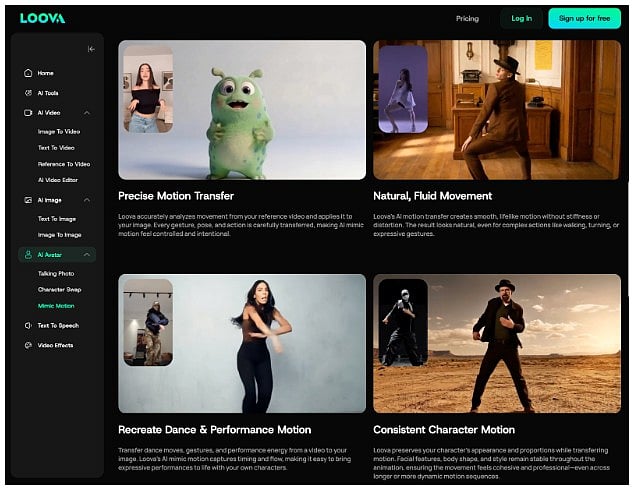The image size is (634, 496).
Task: Collapse the AI Avatar section chevron
Action: pos(87,255)
